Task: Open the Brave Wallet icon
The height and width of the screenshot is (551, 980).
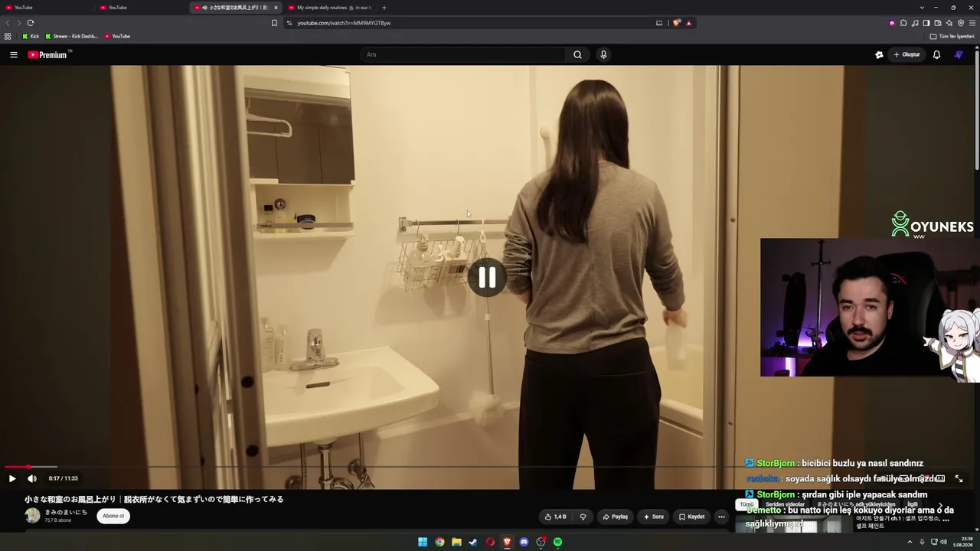Action: point(938,23)
